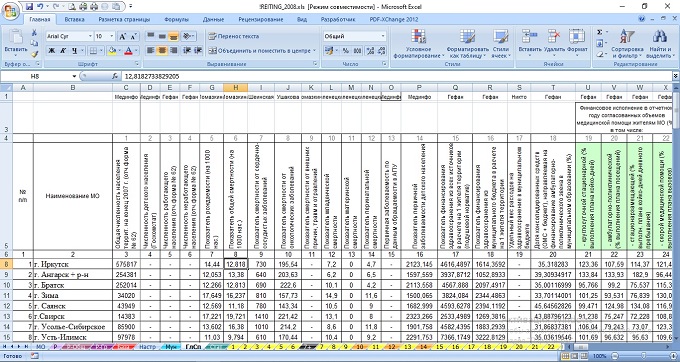Switch to Разметка страницы tab
The image size is (680, 362).
pos(124,20)
